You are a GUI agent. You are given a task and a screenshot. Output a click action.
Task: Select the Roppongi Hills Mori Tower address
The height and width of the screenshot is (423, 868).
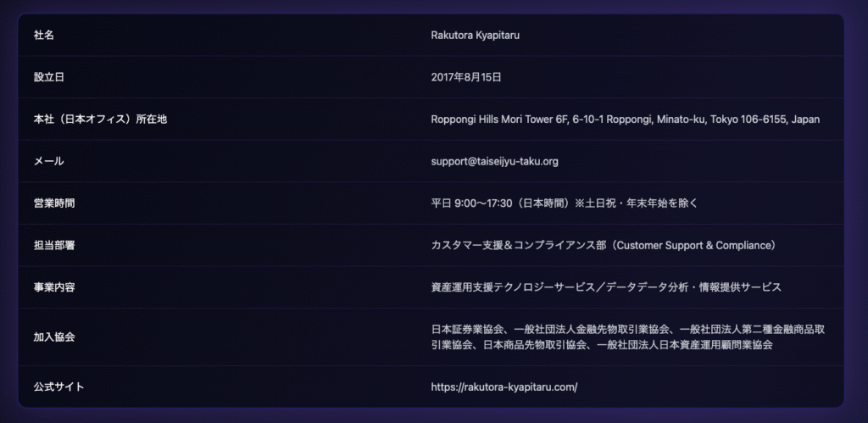(625, 119)
